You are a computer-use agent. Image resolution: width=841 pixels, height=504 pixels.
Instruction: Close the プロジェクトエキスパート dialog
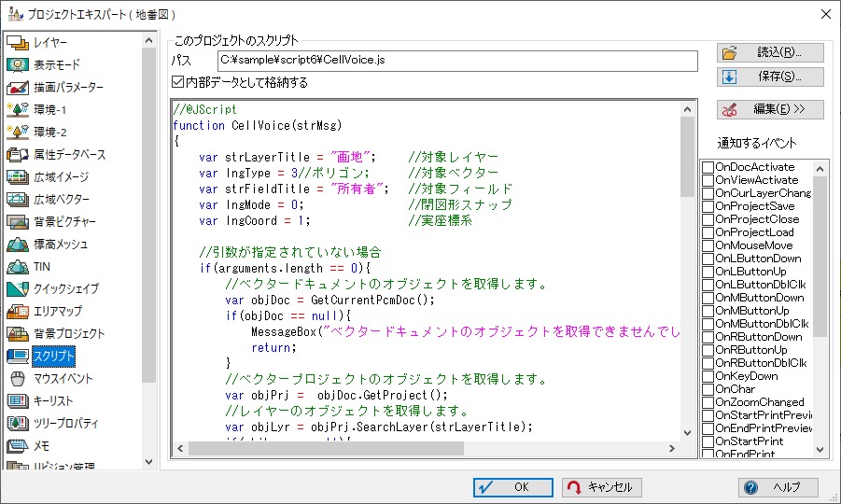(826, 14)
